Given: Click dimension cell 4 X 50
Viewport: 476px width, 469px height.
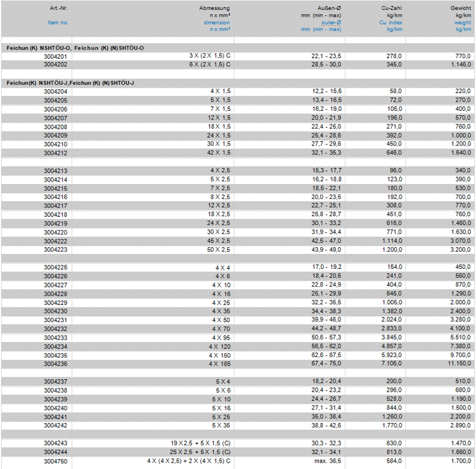Looking at the screenshot, I should tap(221, 320).
